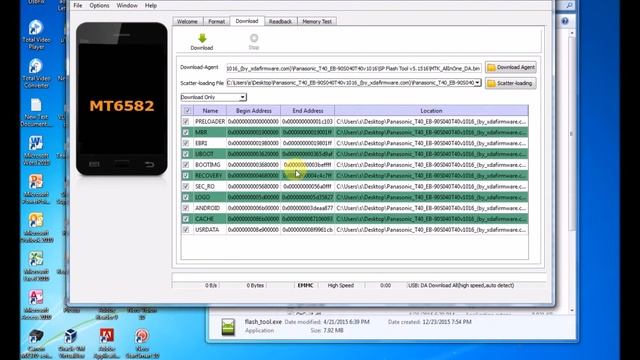This screenshot has height=360, width=640.
Task: Click the green Download arrow icon
Action: click(x=202, y=38)
